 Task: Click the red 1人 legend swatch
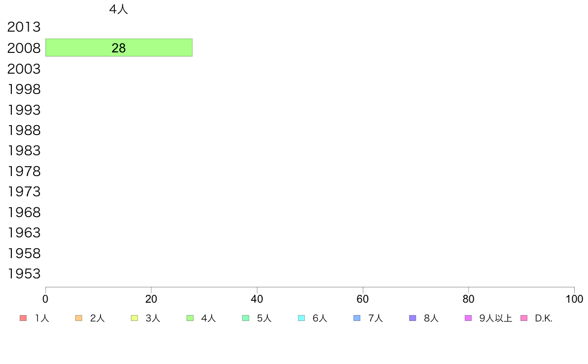[23, 318]
